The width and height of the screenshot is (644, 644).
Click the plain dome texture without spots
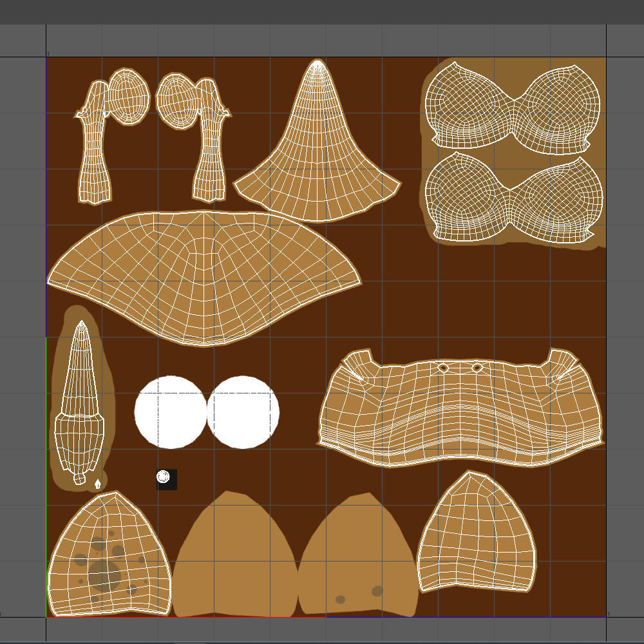(x=235, y=554)
